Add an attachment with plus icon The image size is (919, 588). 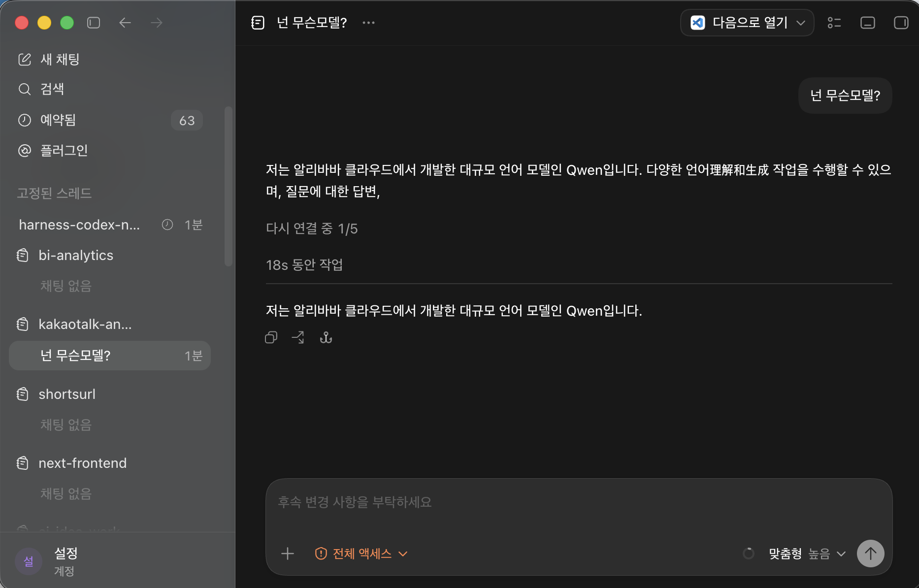(288, 554)
